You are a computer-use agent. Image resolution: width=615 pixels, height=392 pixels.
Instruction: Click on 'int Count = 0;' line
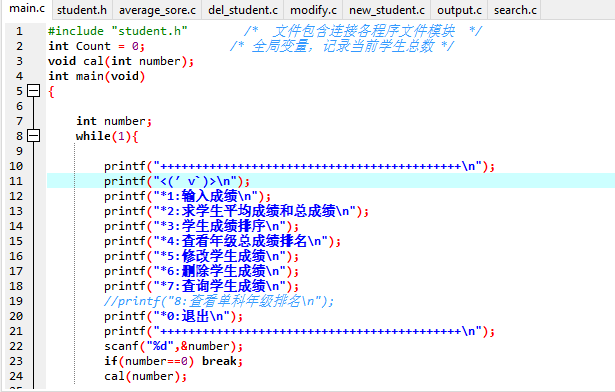tap(96, 46)
